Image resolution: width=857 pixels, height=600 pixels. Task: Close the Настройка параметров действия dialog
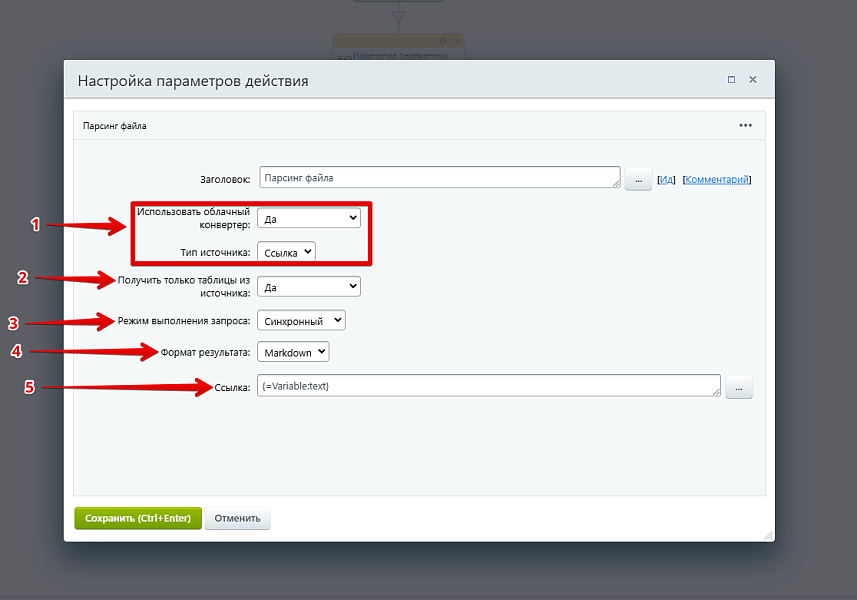click(753, 80)
